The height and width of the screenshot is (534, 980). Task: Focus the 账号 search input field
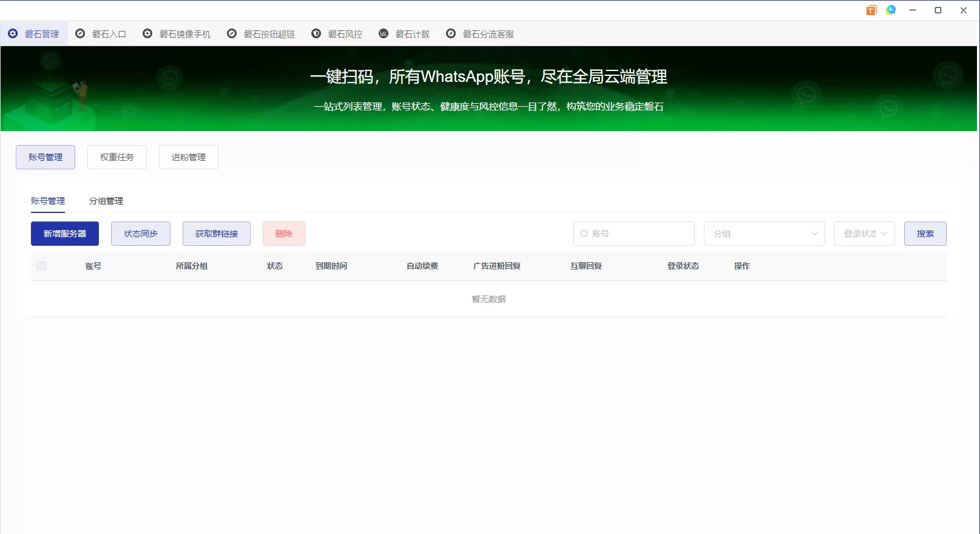tap(634, 234)
